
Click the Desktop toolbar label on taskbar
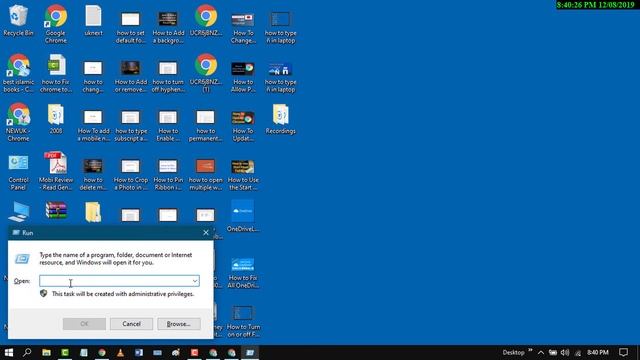pos(513,352)
